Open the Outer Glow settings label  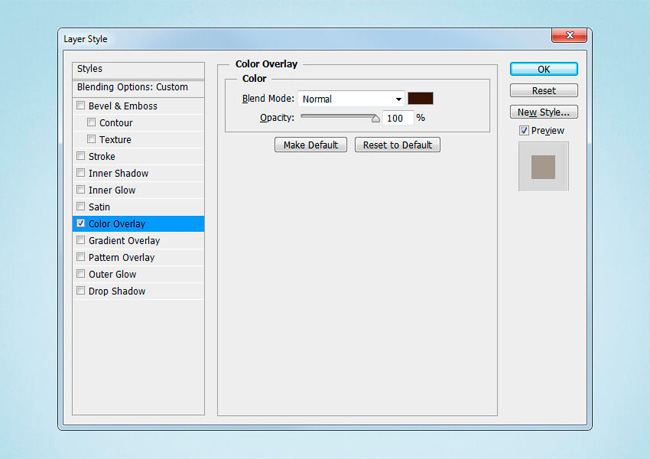tap(112, 274)
